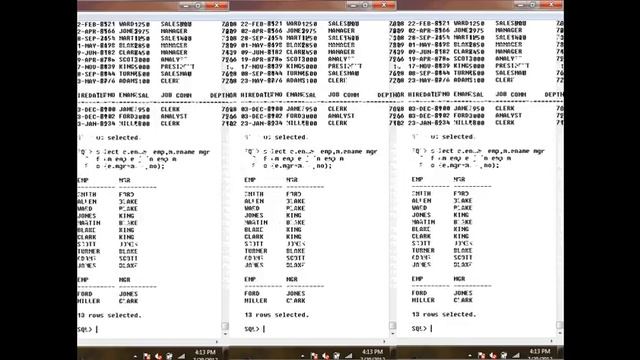Click the 4:13 PM clock in middle taskbar copy

[x=372, y=352]
